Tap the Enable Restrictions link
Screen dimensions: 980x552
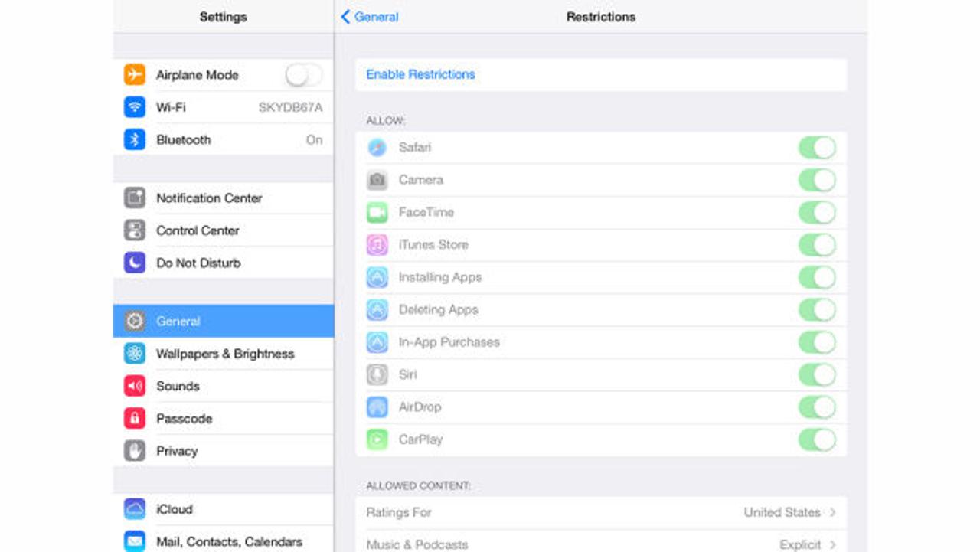pos(420,74)
